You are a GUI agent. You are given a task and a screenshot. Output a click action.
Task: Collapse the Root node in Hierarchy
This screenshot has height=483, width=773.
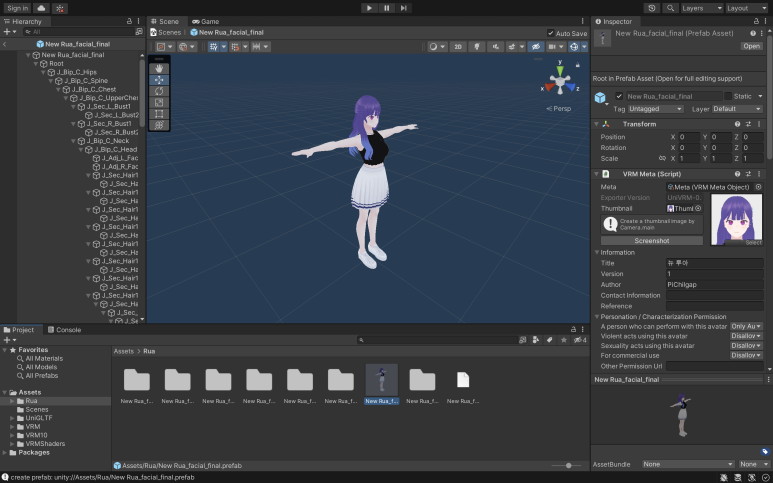[x=36, y=64]
